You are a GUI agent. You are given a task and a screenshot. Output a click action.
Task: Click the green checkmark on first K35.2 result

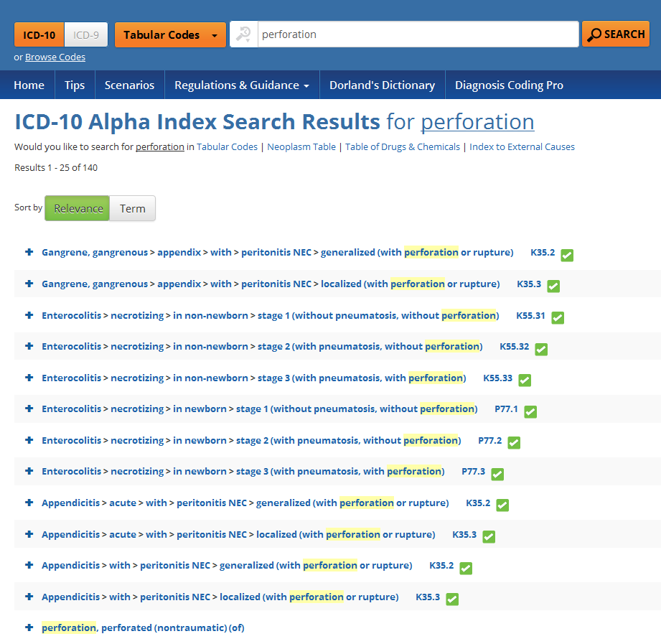pyautogui.click(x=567, y=255)
